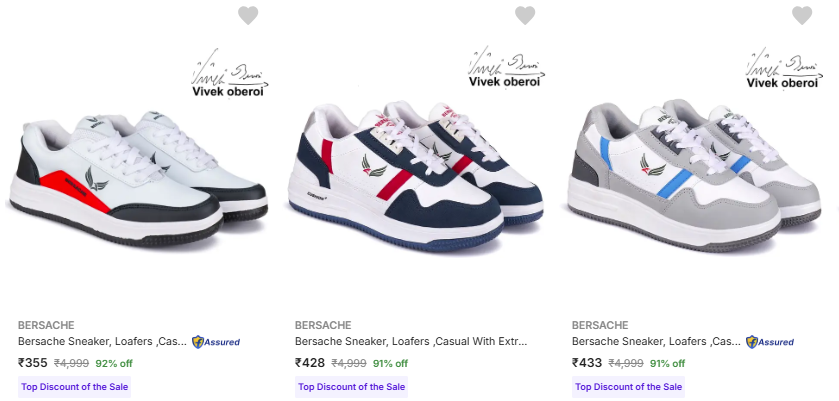Image resolution: width=839 pixels, height=401 pixels.
Task: Open the 'Casual With Extr...' sneaker title link
Action: (x=411, y=342)
